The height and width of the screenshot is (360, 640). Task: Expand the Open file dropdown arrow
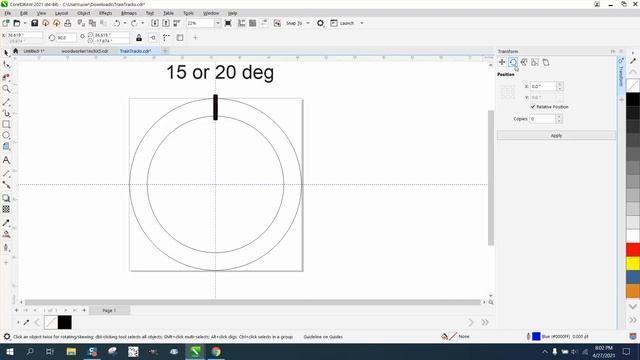(x=24, y=23)
